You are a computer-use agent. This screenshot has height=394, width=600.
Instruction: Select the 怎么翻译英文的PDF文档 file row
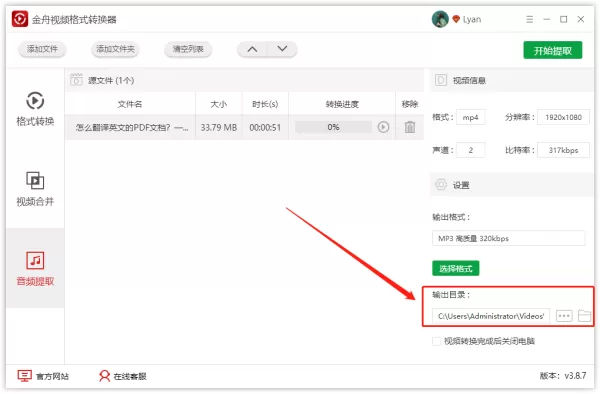tap(245, 127)
